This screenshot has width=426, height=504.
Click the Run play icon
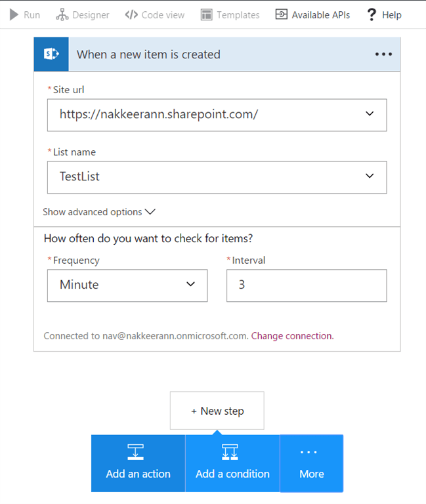click(x=14, y=14)
